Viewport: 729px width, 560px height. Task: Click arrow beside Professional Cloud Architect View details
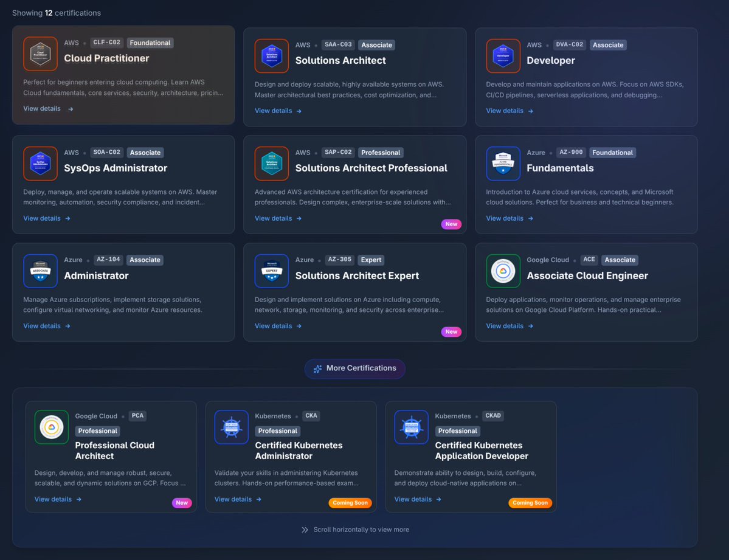(78, 499)
